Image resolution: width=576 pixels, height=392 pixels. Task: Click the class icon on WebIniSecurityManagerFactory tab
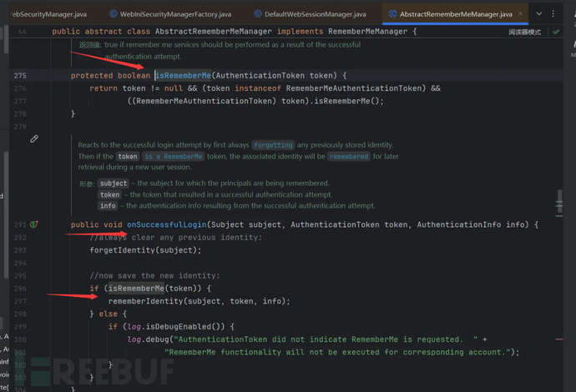[112, 14]
